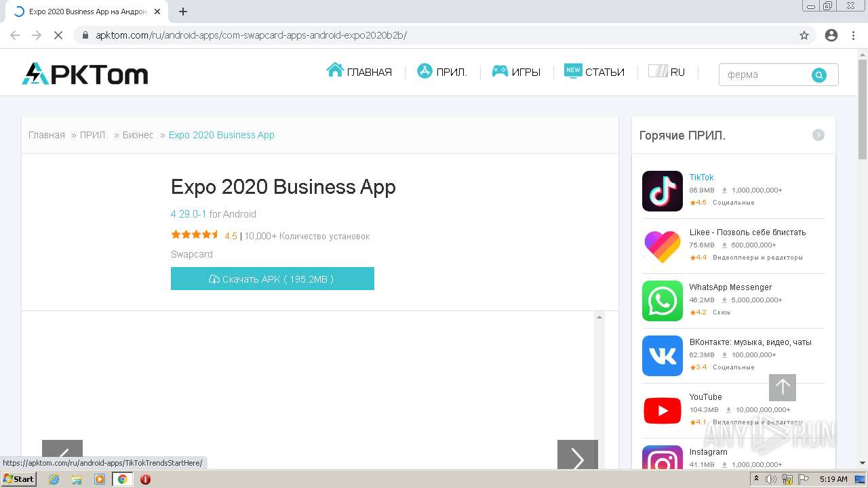Viewport: 868px width, 488px height.
Task: Click the scroll-to-top arrow button
Action: coord(783,388)
